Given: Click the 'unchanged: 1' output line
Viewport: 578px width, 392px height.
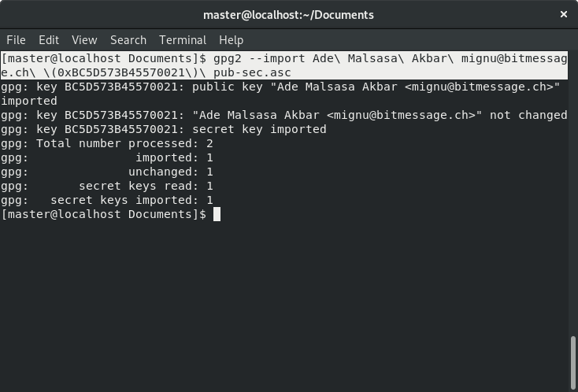Looking at the screenshot, I should [x=107, y=172].
